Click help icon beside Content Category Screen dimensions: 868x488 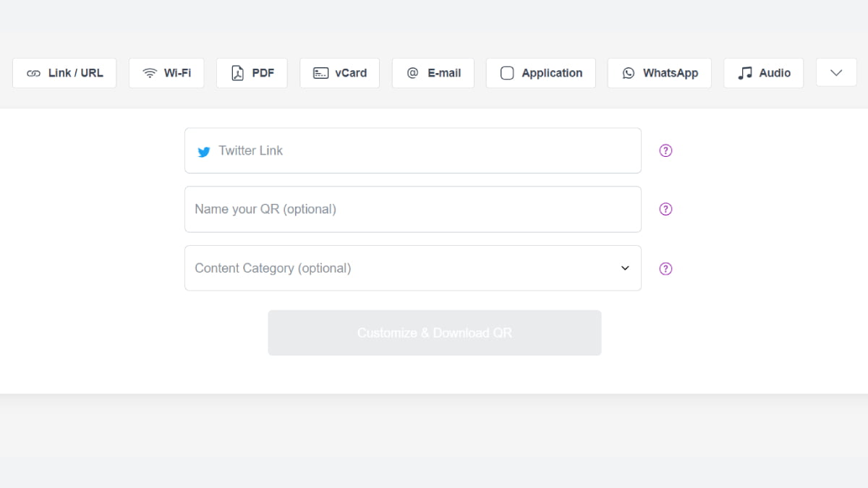pyautogui.click(x=665, y=268)
